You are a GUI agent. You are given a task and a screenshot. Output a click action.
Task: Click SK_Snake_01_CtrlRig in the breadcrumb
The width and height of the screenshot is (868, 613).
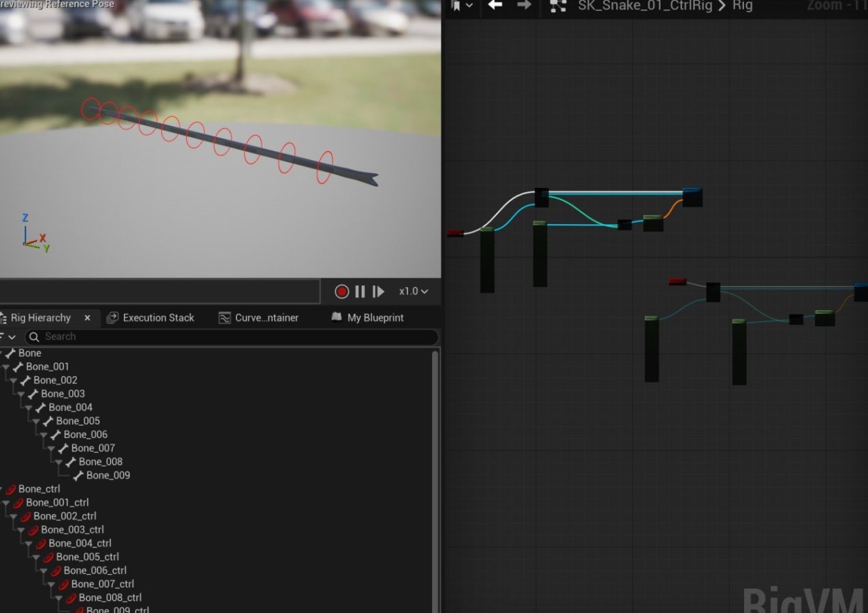(x=645, y=6)
